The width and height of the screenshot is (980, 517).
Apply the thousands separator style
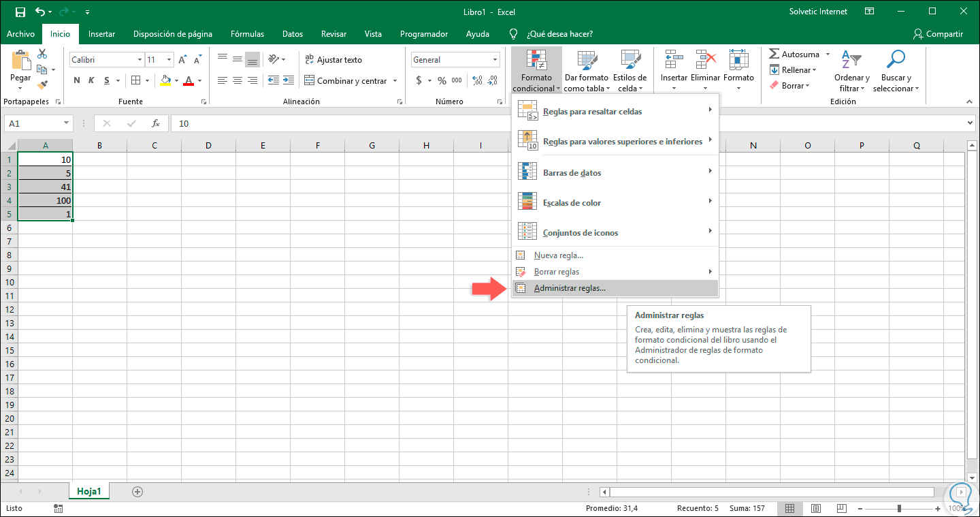coord(457,80)
